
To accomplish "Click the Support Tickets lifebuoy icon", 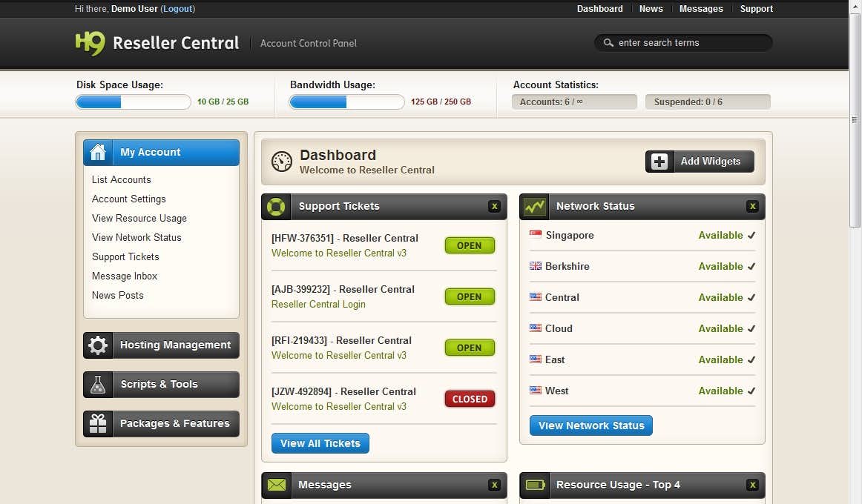I will tap(276, 207).
